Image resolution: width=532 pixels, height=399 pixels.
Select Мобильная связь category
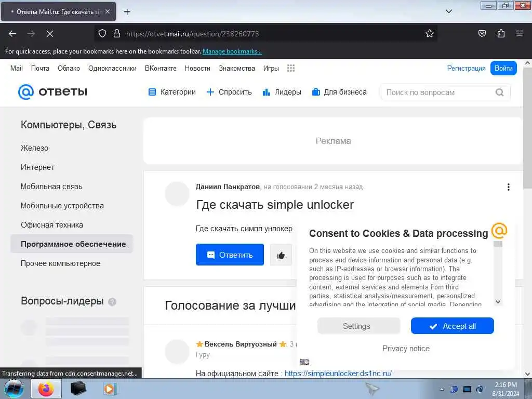tap(51, 187)
